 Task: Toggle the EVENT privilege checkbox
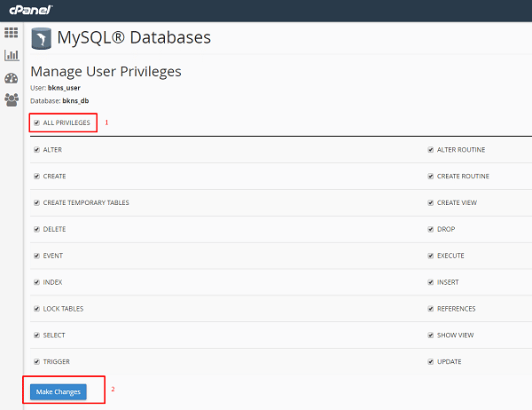click(36, 256)
